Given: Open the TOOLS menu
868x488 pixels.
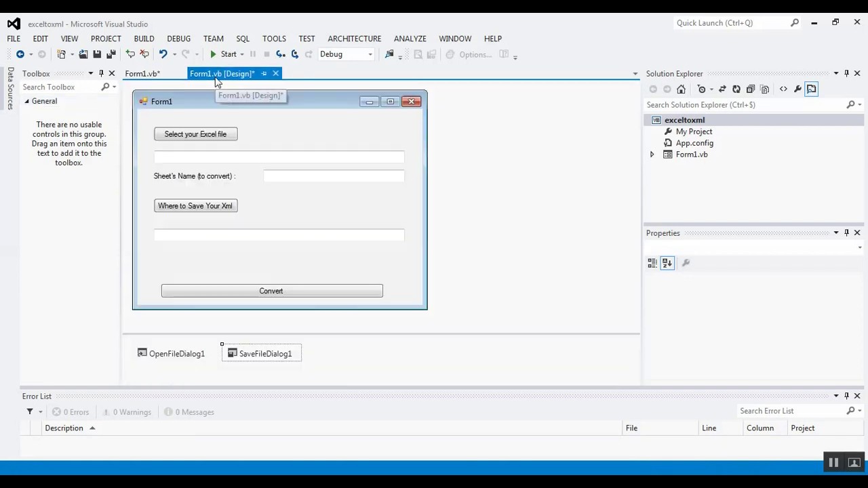Looking at the screenshot, I should coord(274,39).
